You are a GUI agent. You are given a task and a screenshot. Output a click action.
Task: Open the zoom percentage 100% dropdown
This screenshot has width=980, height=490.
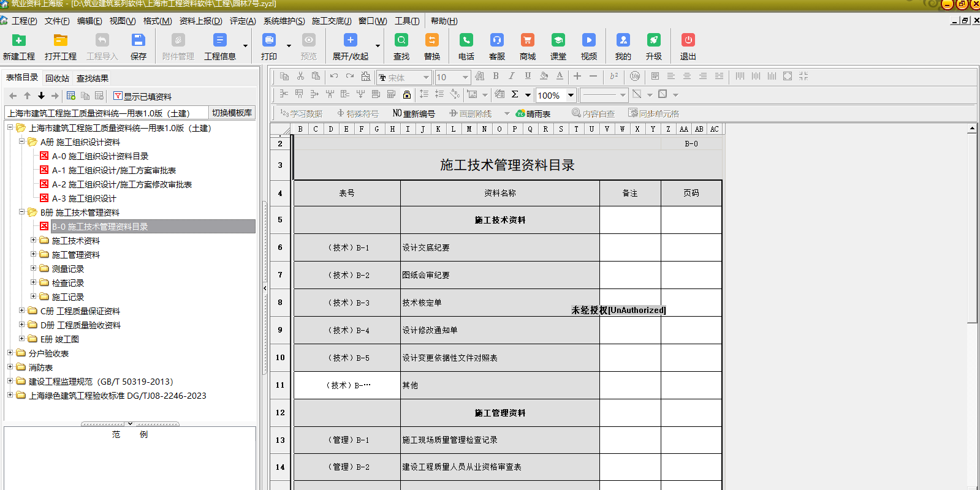pos(571,95)
